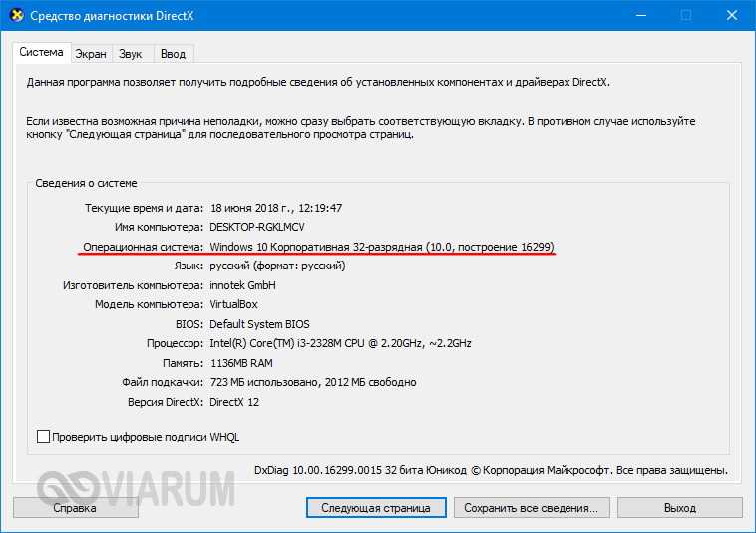Screen dimensions: 756x533
Task: Click the Имя компьютера label
Action: pyautogui.click(x=160, y=227)
